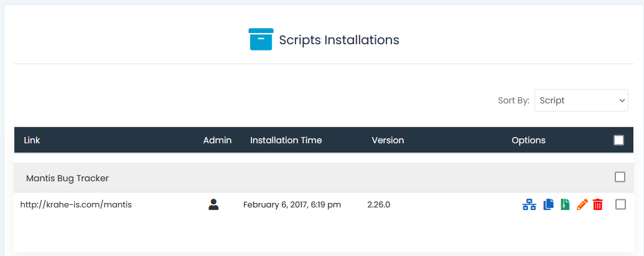The width and height of the screenshot is (644, 256).
Task: Click the 2.26.0 version value
Action: click(x=378, y=204)
